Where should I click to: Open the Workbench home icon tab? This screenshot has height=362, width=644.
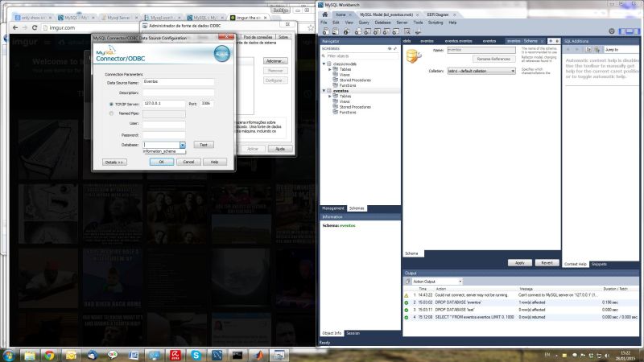point(324,14)
